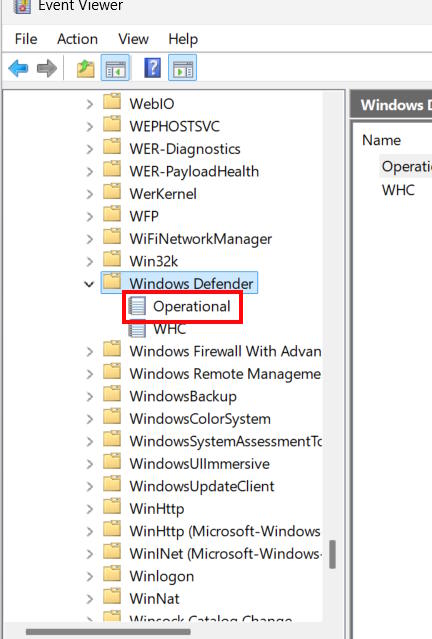This screenshot has width=432, height=639.
Task: Click the WiFiNetworkManager folder icon
Action: [x=112, y=237]
